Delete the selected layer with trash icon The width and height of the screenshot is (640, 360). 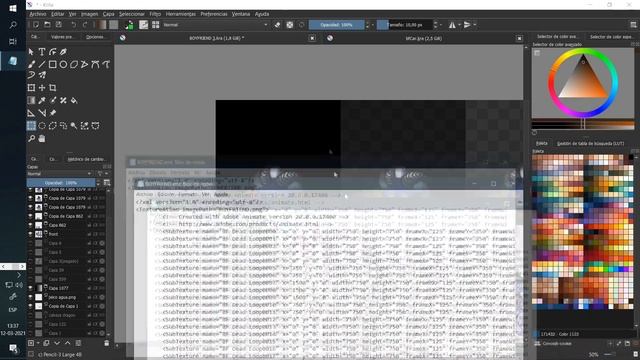point(107,343)
